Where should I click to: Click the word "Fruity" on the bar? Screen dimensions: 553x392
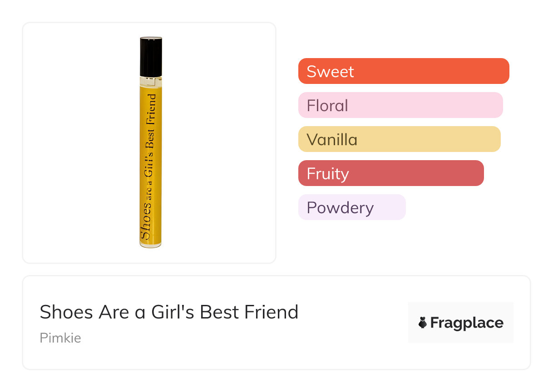(x=327, y=173)
